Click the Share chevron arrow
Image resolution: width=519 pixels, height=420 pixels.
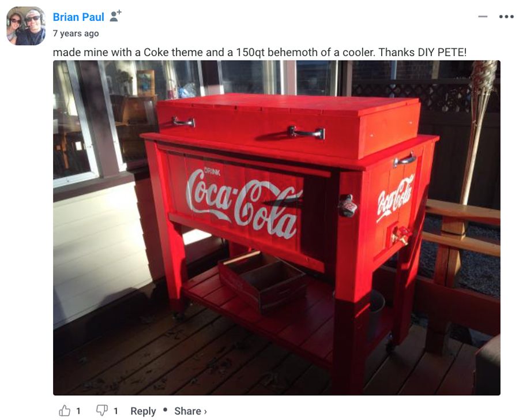tap(205, 411)
